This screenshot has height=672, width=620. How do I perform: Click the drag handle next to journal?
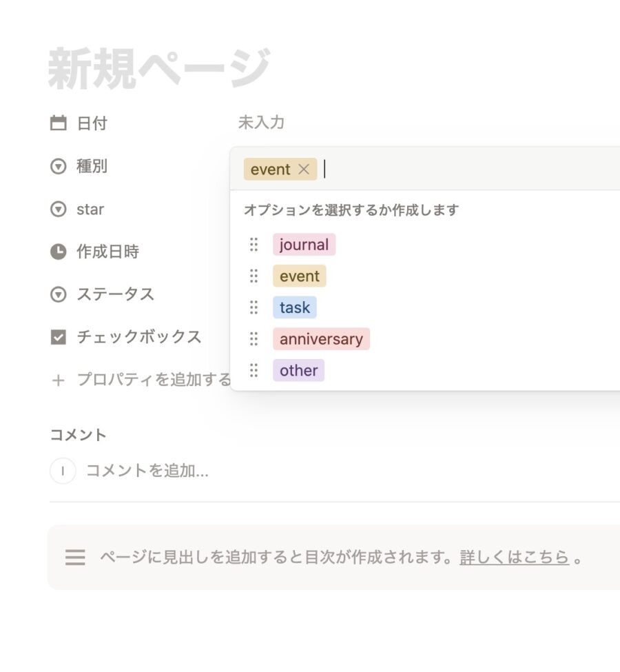click(x=254, y=245)
